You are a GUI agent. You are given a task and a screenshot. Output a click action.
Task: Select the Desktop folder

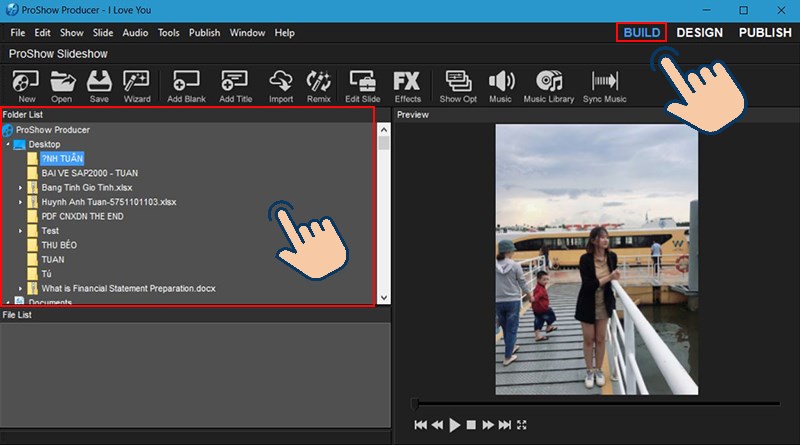[44, 144]
